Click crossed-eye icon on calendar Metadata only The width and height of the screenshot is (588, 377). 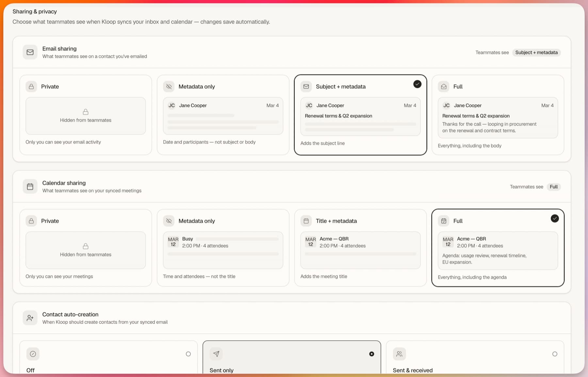coord(169,221)
